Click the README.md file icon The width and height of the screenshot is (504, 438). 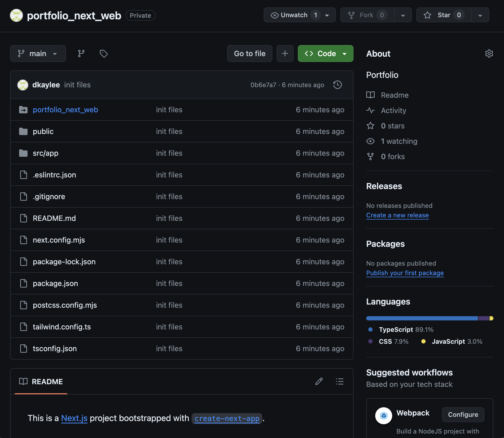pos(24,218)
